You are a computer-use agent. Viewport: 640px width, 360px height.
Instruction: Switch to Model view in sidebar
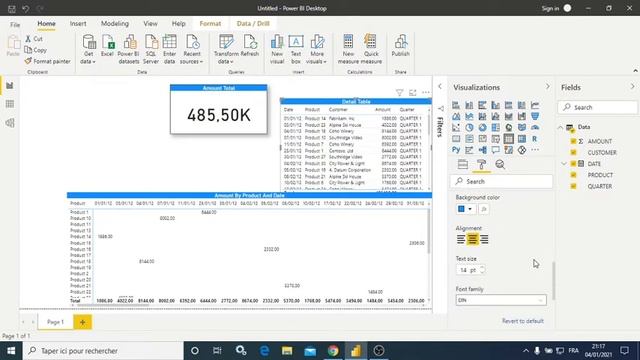10,123
